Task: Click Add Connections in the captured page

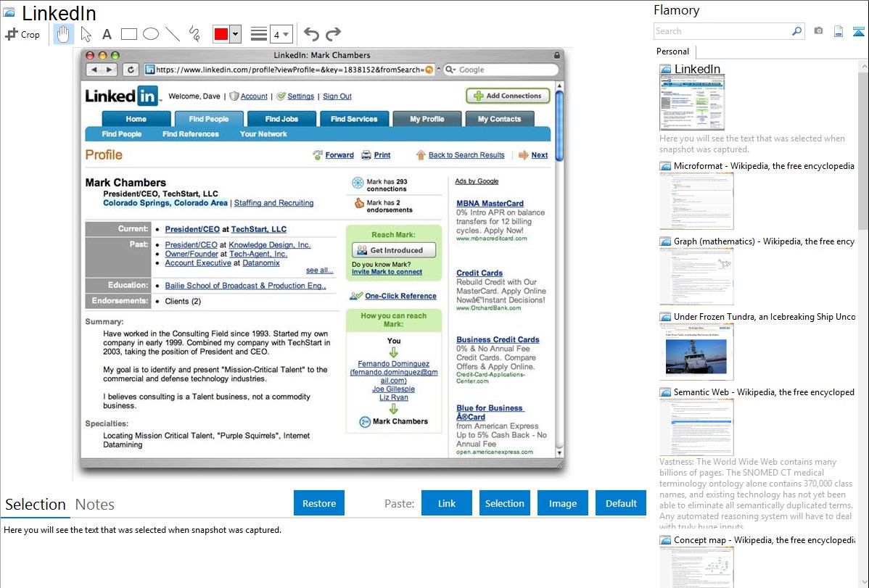Action: point(508,96)
